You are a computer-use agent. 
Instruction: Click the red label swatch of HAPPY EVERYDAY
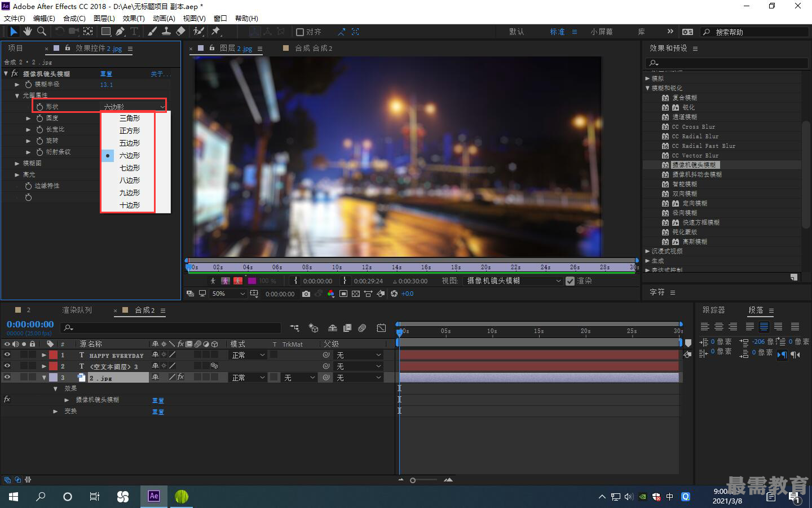(x=53, y=355)
